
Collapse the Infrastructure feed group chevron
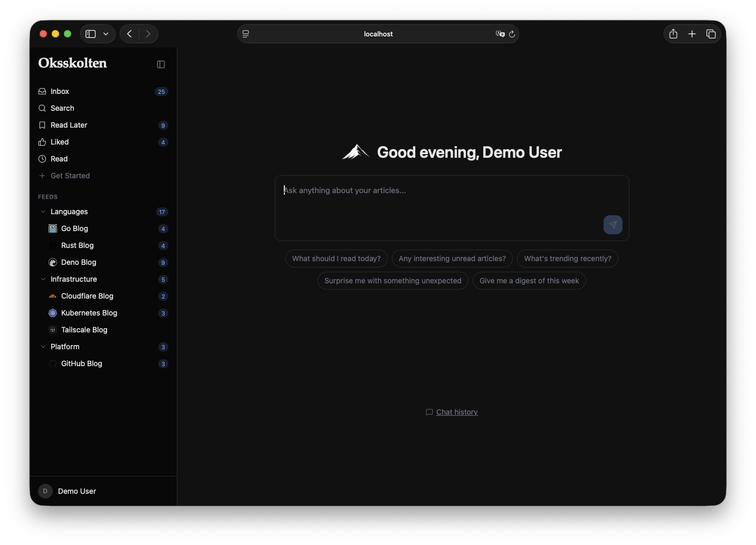43,279
